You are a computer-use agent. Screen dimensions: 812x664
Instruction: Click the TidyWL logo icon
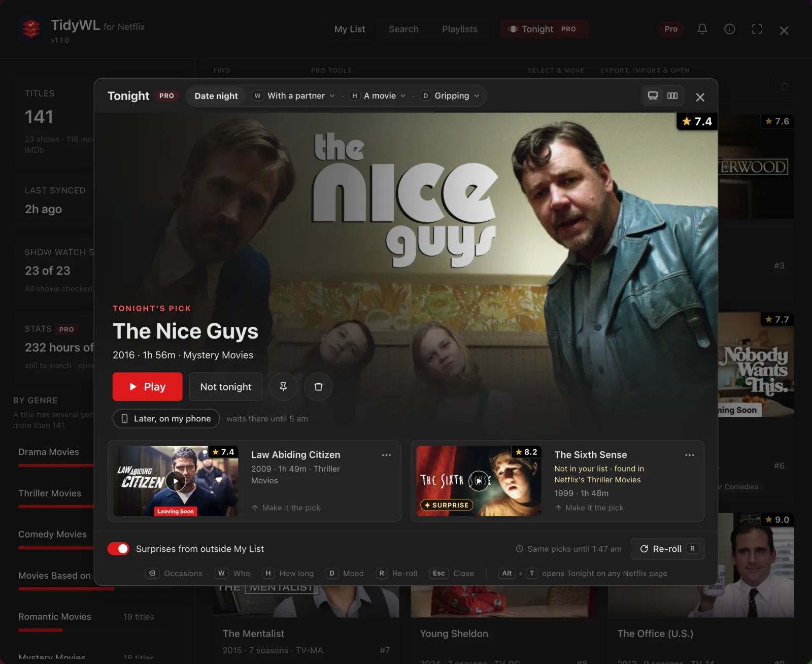[x=31, y=29]
